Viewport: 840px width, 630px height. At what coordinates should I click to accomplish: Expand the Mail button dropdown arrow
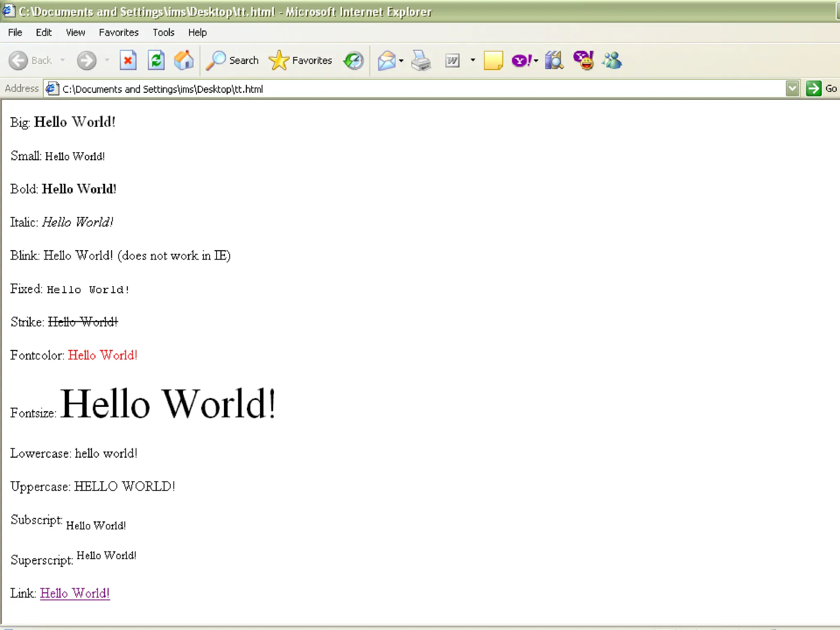pos(401,61)
